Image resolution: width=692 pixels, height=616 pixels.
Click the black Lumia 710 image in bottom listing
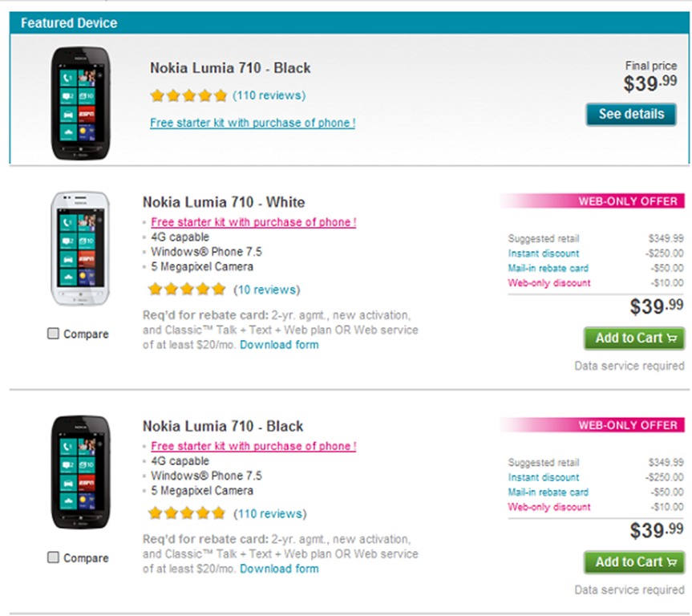tap(79, 472)
